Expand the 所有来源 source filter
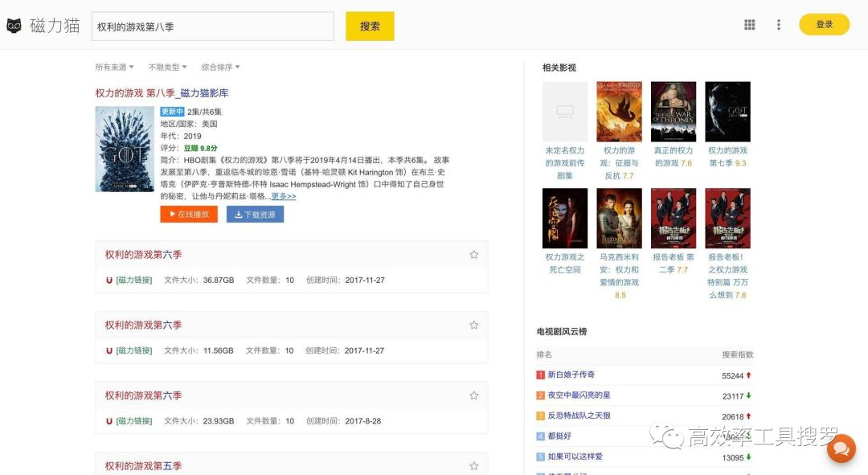The height and width of the screenshot is (475, 868). 114,67
